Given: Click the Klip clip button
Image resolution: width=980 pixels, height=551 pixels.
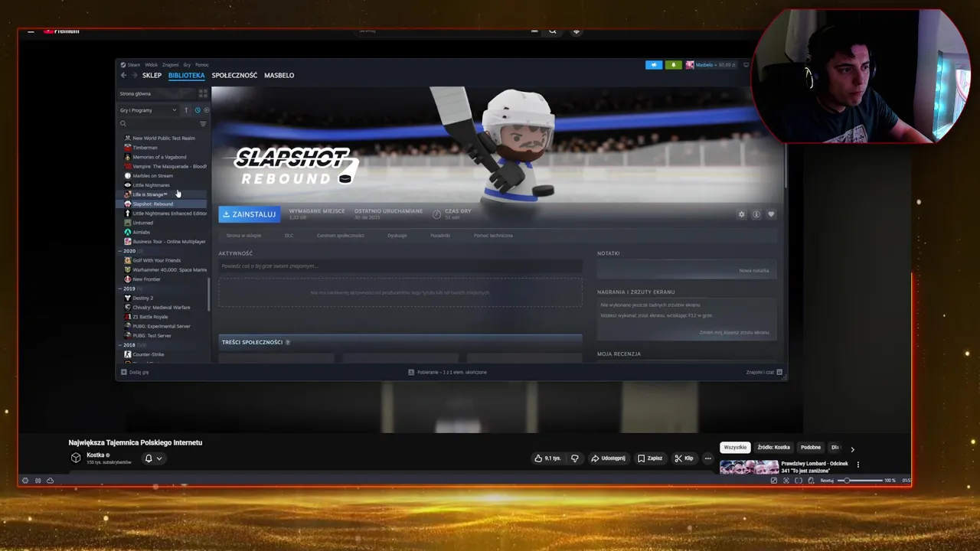Looking at the screenshot, I should coord(684,458).
